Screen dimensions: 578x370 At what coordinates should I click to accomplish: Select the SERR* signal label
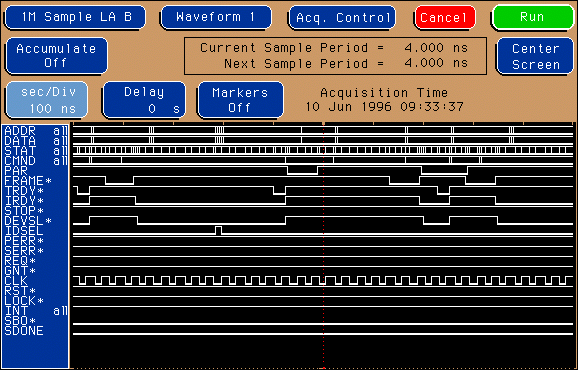[24, 251]
